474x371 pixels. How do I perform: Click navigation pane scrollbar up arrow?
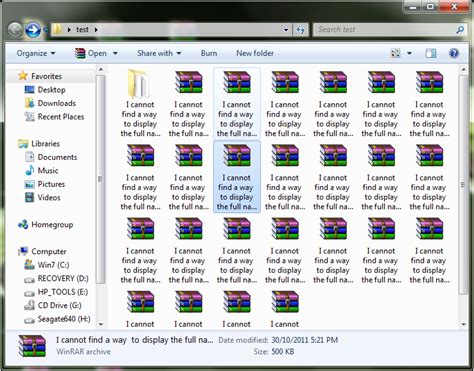pos(101,70)
